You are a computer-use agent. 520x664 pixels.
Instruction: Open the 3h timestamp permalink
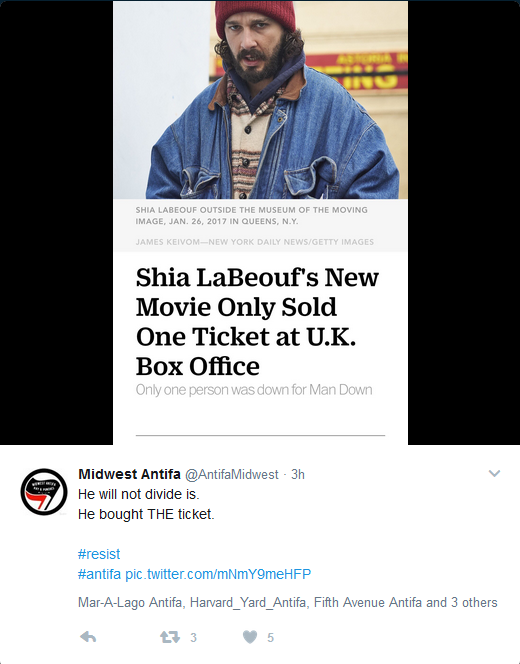point(298,475)
